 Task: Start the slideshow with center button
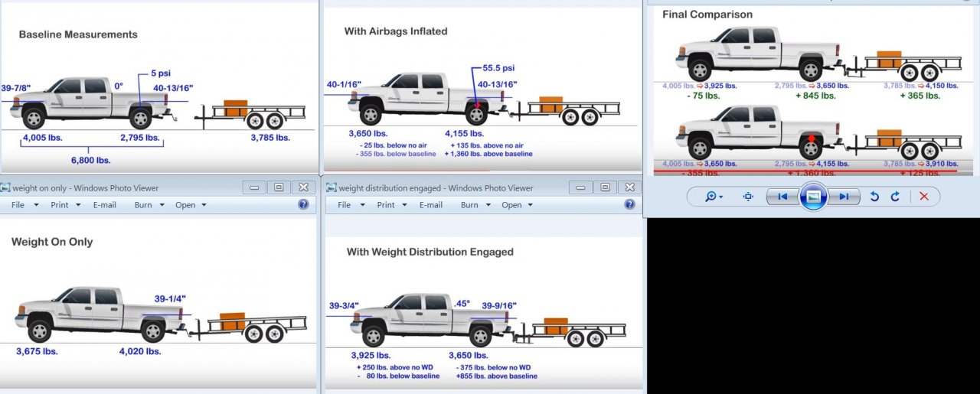click(x=813, y=197)
